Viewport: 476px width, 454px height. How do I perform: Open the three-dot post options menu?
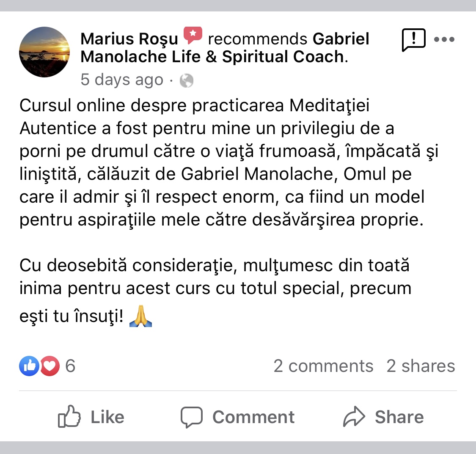click(444, 39)
